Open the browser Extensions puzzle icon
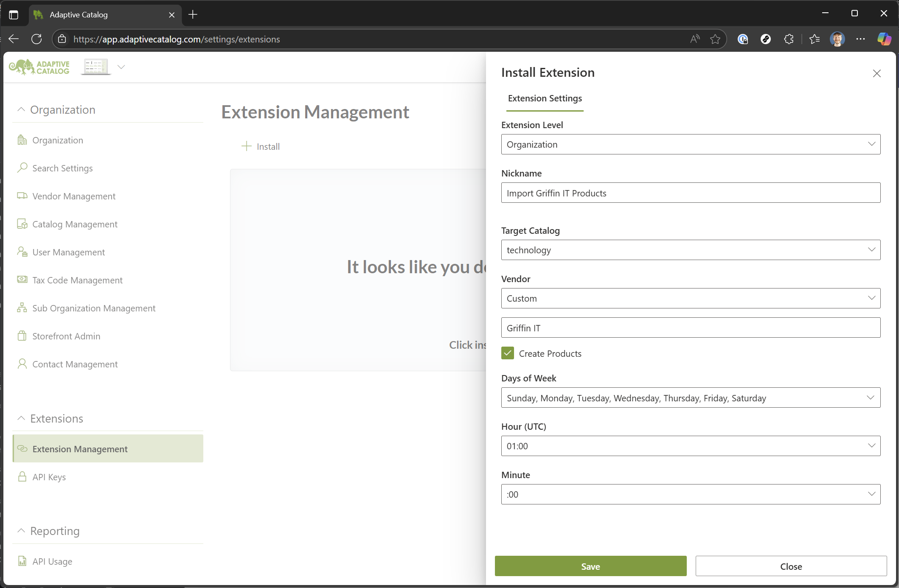Screen dimensions: 899x588 click(x=789, y=39)
